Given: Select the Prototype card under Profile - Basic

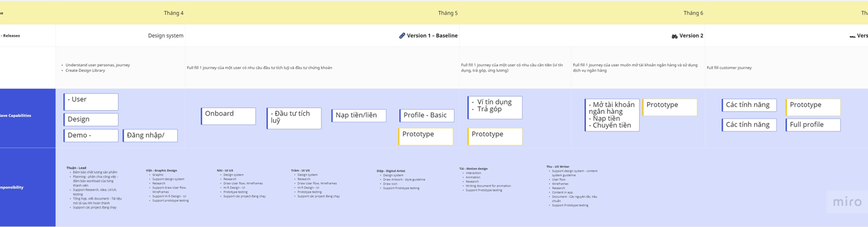Looking at the screenshot, I should pyautogui.click(x=426, y=137).
